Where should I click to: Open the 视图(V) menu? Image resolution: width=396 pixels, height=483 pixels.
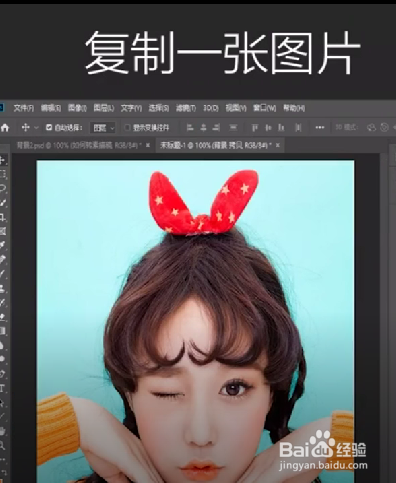click(236, 108)
